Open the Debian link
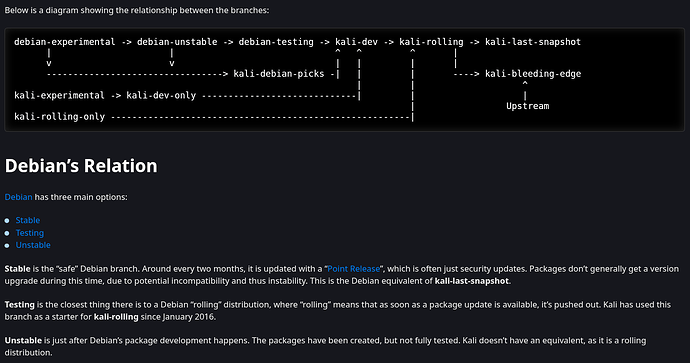690x363 pixels. tap(18, 197)
